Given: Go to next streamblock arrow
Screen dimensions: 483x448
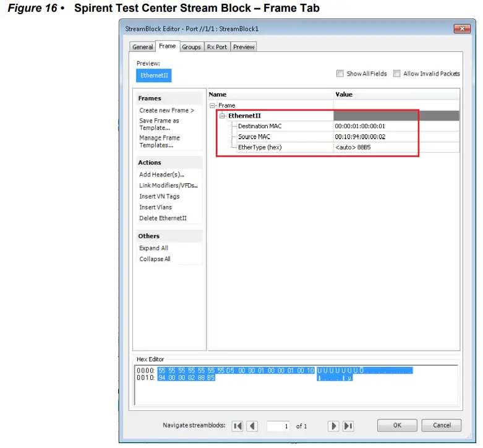Looking at the screenshot, I should pos(333,426).
